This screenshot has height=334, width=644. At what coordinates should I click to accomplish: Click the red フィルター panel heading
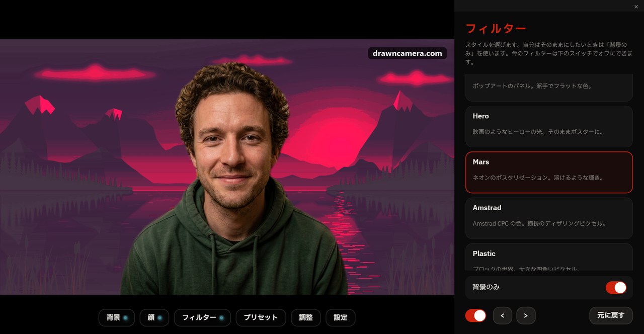[496, 28]
